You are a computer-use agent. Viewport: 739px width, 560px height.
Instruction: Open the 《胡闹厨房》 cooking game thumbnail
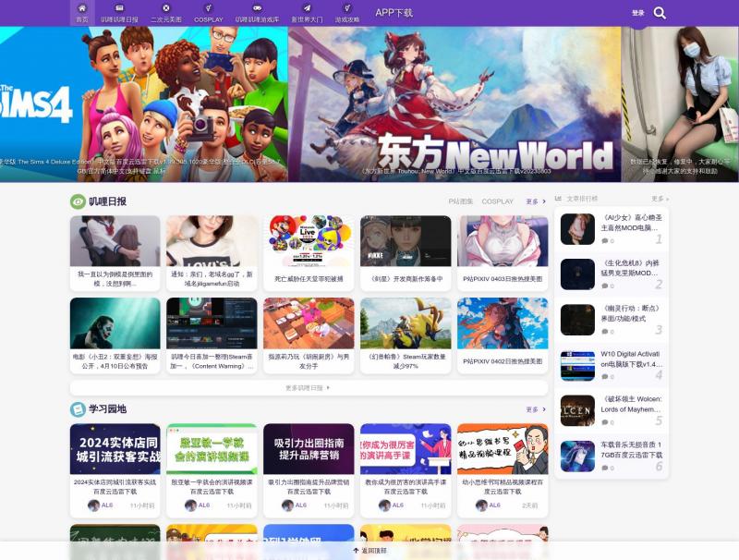click(309, 323)
